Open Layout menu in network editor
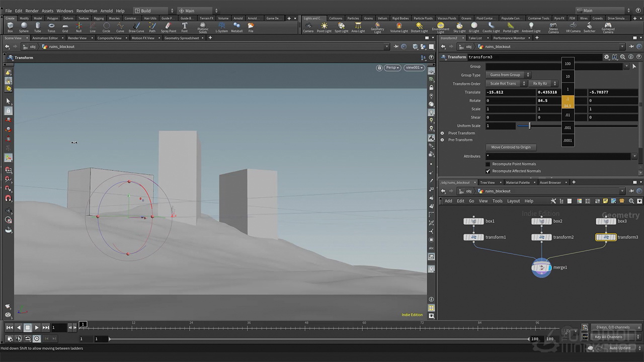This screenshot has height=362, width=644. pos(513,201)
